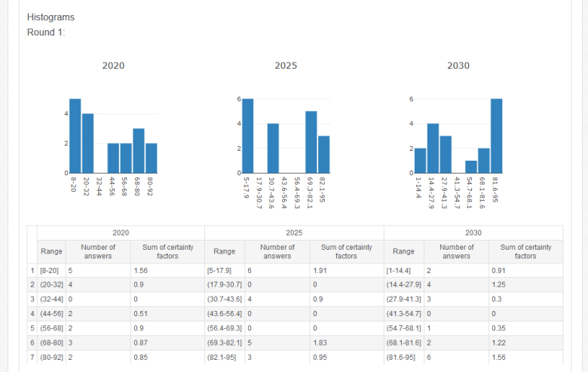Click the Range column header under 2025
The height and width of the screenshot is (372, 588).
point(225,251)
